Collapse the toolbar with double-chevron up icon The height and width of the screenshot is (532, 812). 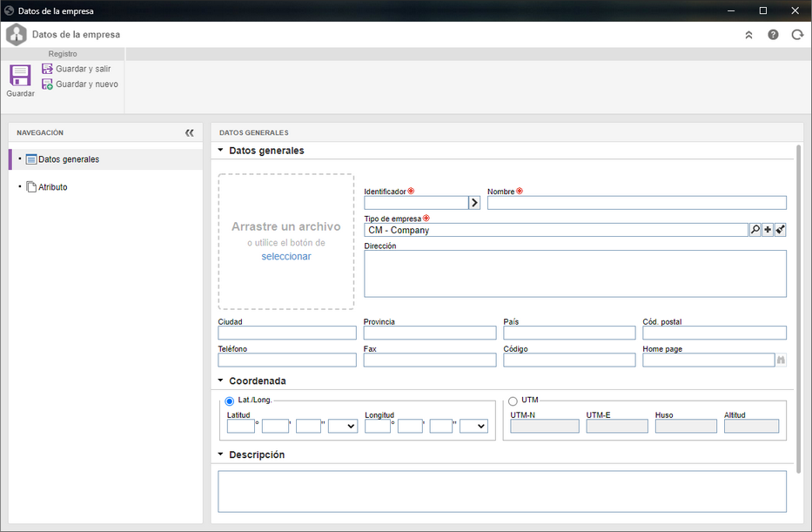click(748, 35)
